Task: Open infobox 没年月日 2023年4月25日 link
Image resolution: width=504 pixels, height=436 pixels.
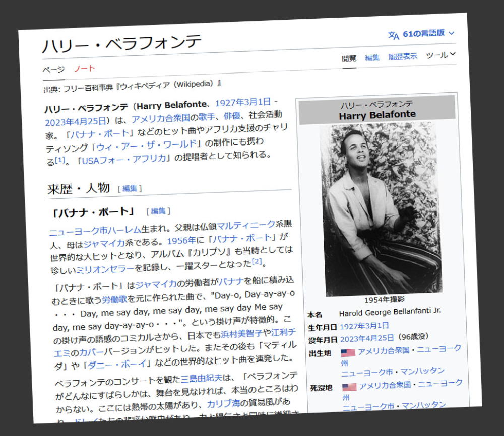Action: click(x=367, y=338)
